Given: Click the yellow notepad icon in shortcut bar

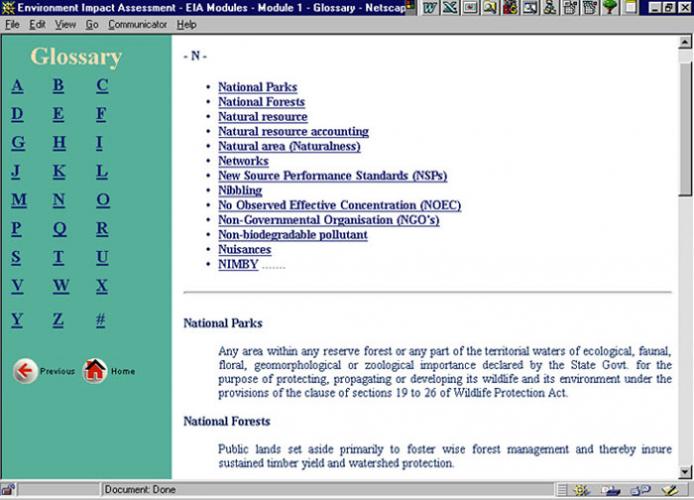Looking at the screenshot, I should pyautogui.click(x=630, y=7).
